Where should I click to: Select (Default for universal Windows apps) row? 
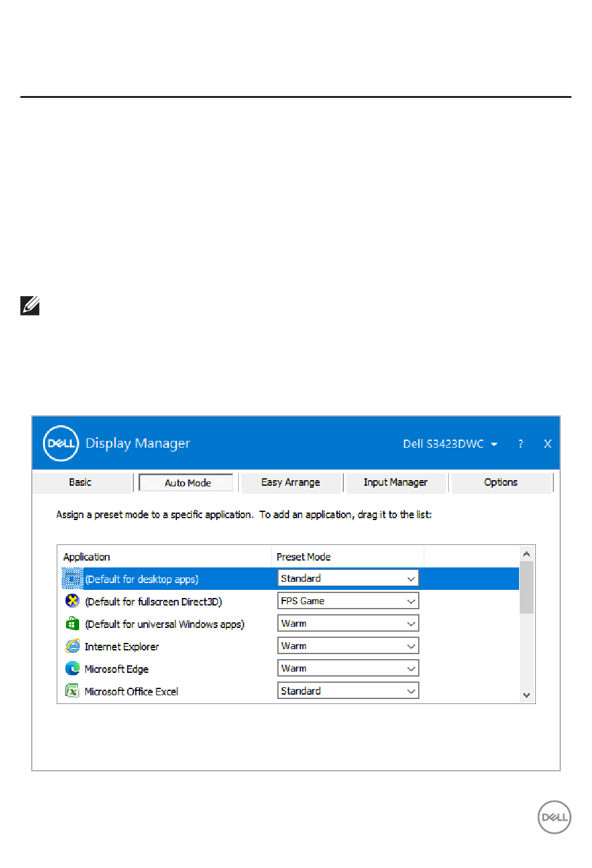click(290, 624)
